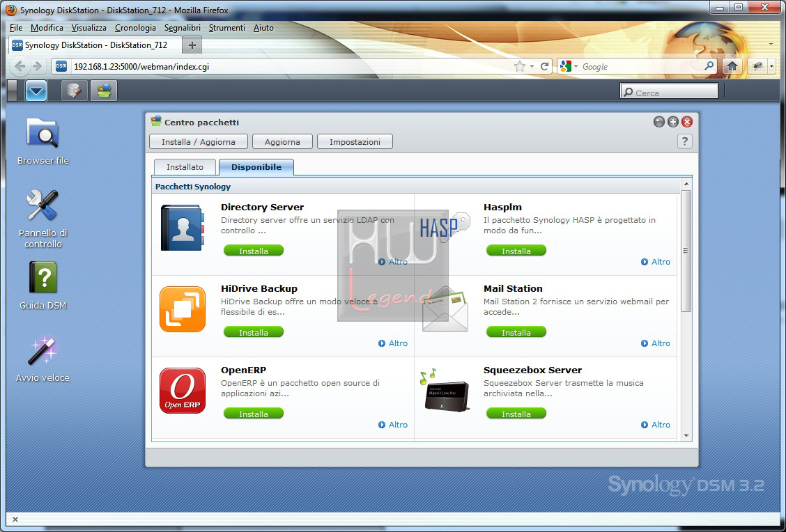The height and width of the screenshot is (532, 786).
Task: Click the HiDrive Backup package icon
Action: click(x=183, y=309)
